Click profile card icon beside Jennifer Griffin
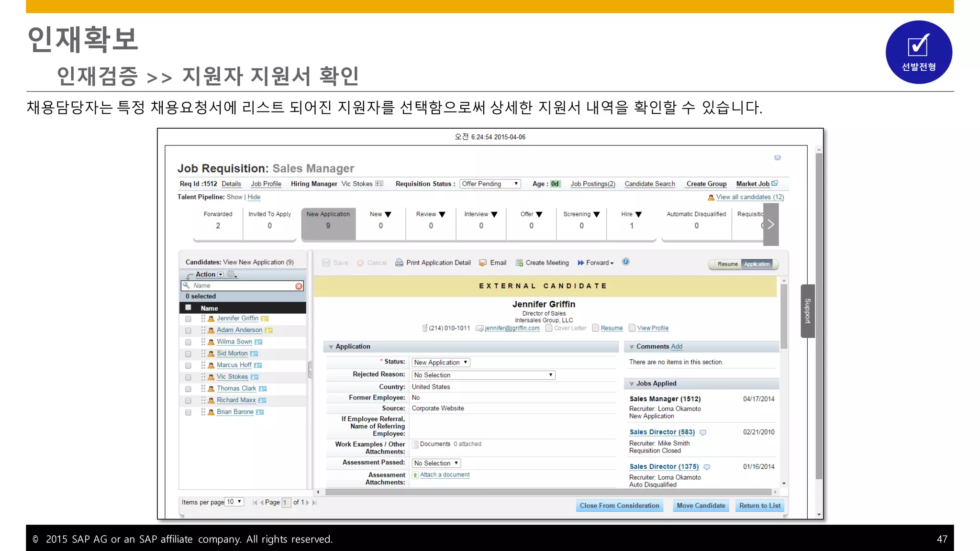The height and width of the screenshot is (551, 980). pos(265,319)
